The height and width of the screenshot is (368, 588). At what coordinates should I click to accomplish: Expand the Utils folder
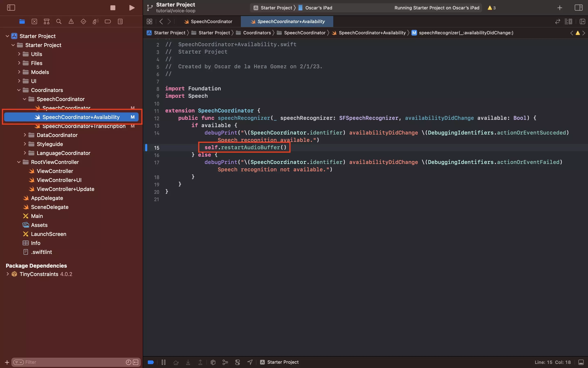click(19, 54)
